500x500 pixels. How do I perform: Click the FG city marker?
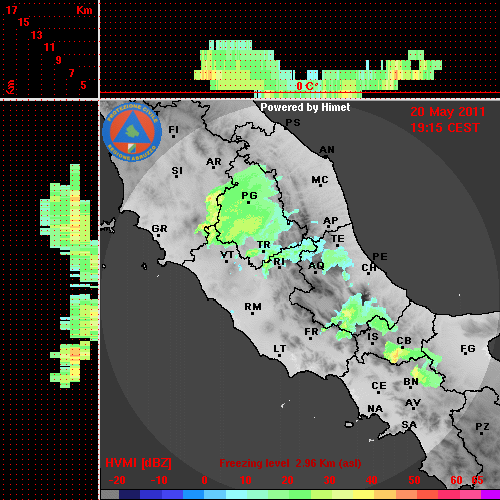click(x=465, y=353)
